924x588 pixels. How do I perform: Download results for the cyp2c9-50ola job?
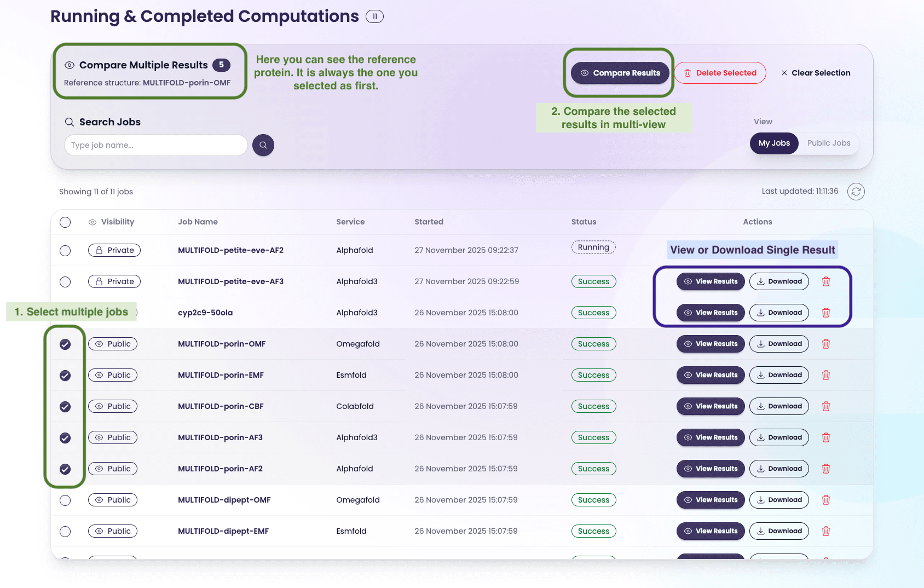click(x=778, y=313)
